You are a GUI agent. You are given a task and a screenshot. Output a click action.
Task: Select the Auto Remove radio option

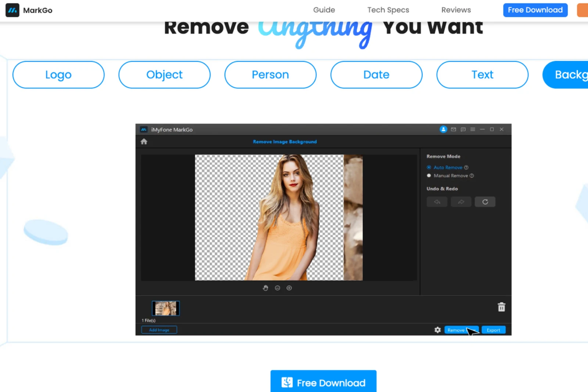pyautogui.click(x=429, y=167)
